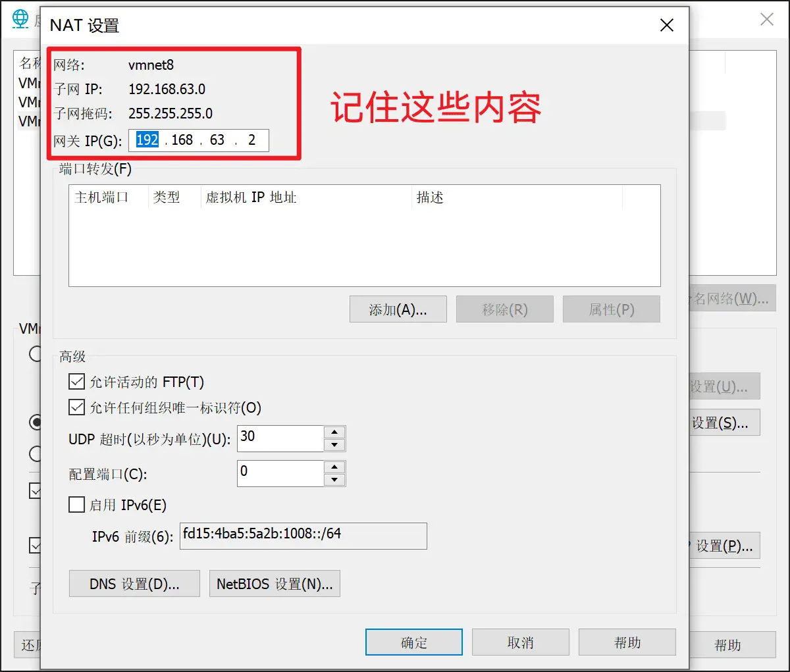Click the 配置端口 input field
The image size is (790, 672).
280,473
